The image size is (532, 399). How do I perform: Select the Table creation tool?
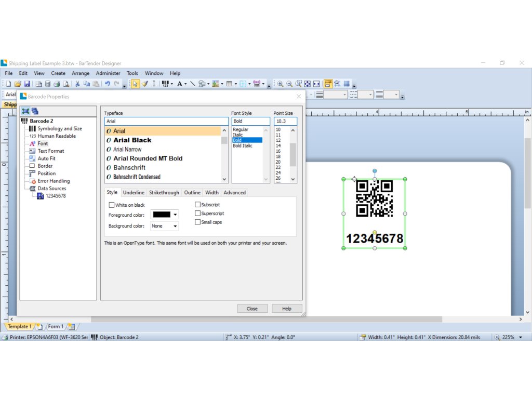pos(229,84)
